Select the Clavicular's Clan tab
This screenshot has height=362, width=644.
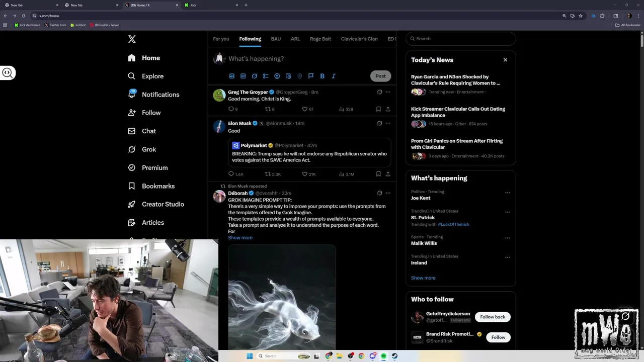point(359,39)
